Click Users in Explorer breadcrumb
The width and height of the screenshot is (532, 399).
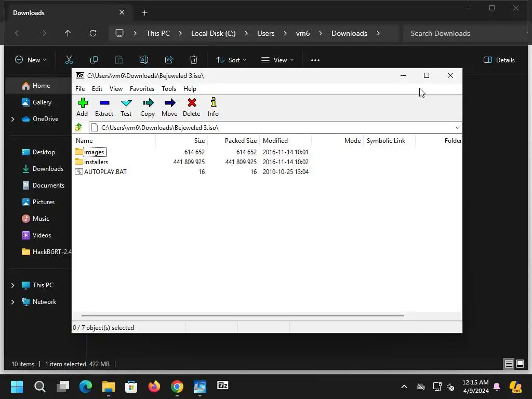(x=265, y=33)
